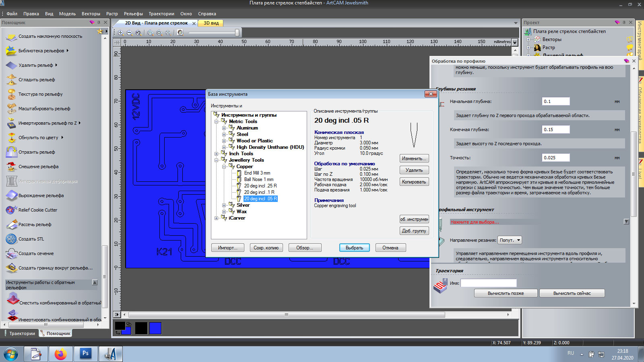Click the Fade Relief icon (Вырождение рельефа)
The image size is (644, 362).
[x=11, y=195]
